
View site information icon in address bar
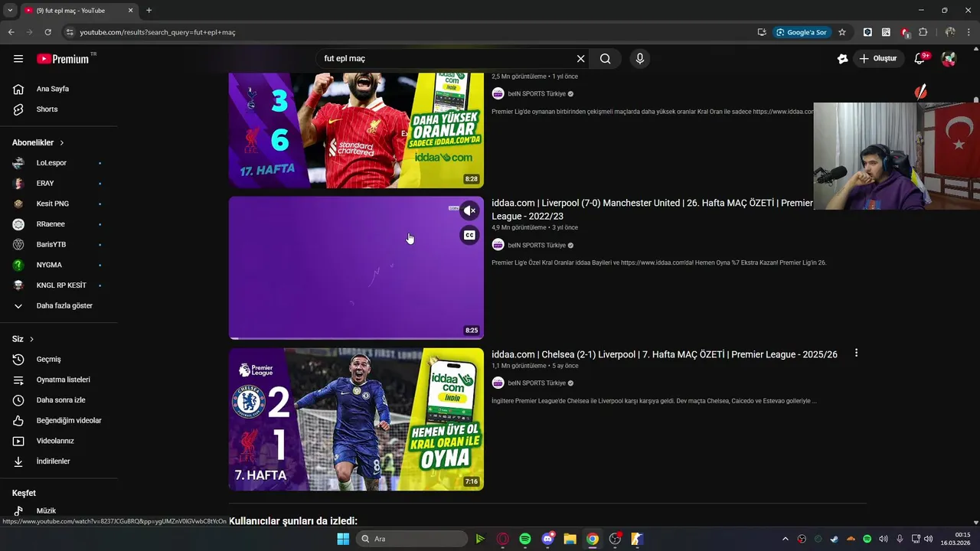coord(70,32)
